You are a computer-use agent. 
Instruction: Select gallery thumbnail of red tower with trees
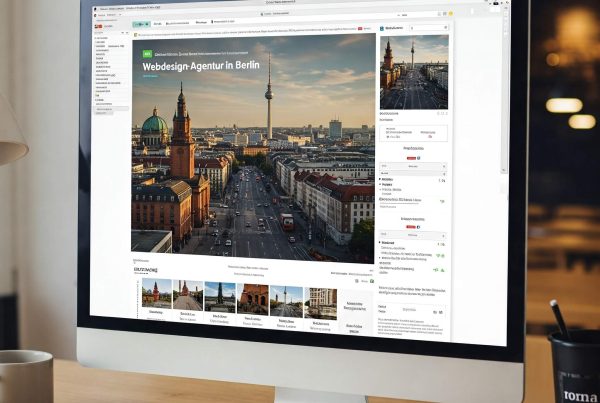(157, 293)
